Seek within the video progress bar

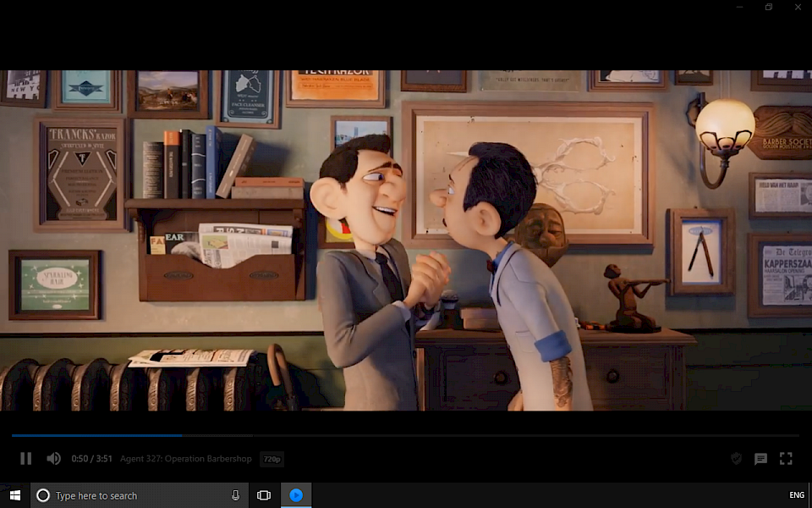[405, 435]
